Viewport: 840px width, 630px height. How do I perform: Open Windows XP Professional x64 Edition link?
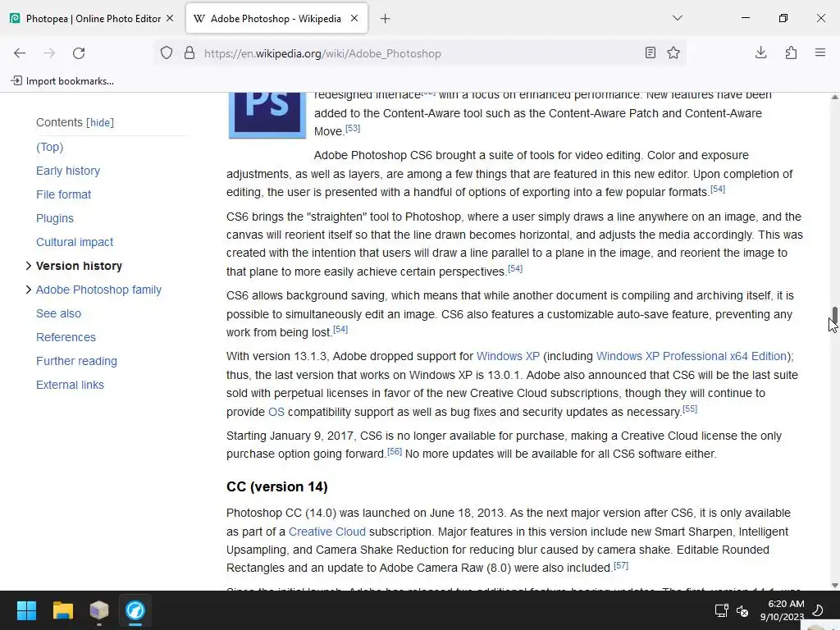click(691, 356)
